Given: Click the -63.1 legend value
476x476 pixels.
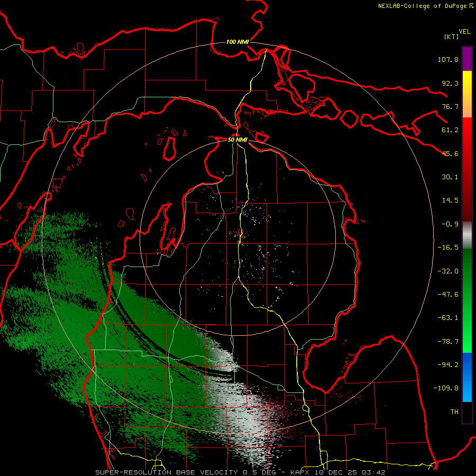Looking at the screenshot, I should pyautogui.click(x=448, y=318).
